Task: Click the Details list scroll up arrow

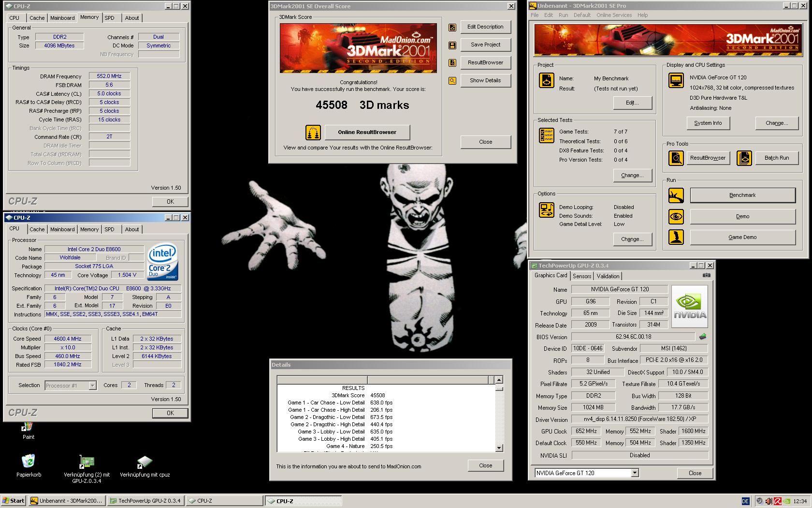Action: (499, 380)
